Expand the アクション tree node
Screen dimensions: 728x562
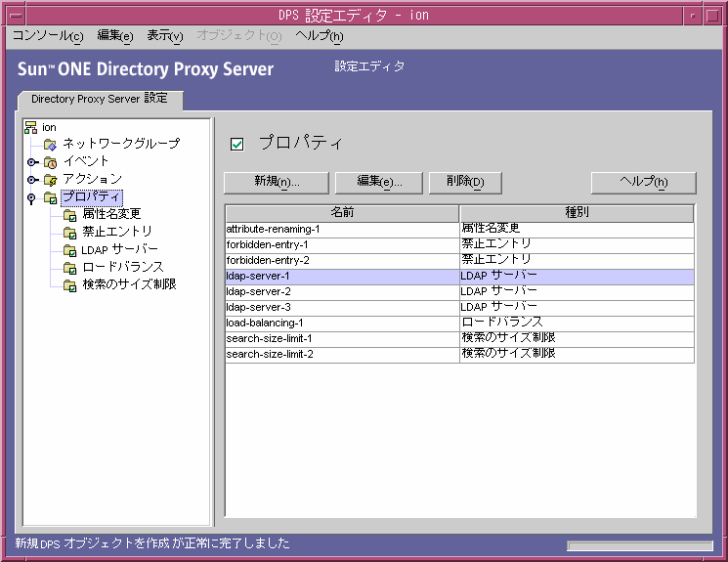coord(32,180)
